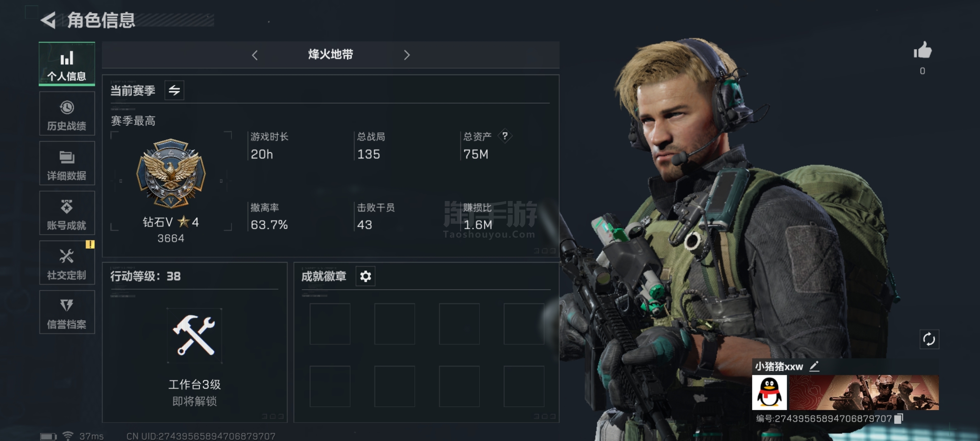
Task: Open 社交定制 with the alert badge
Action: click(x=67, y=262)
